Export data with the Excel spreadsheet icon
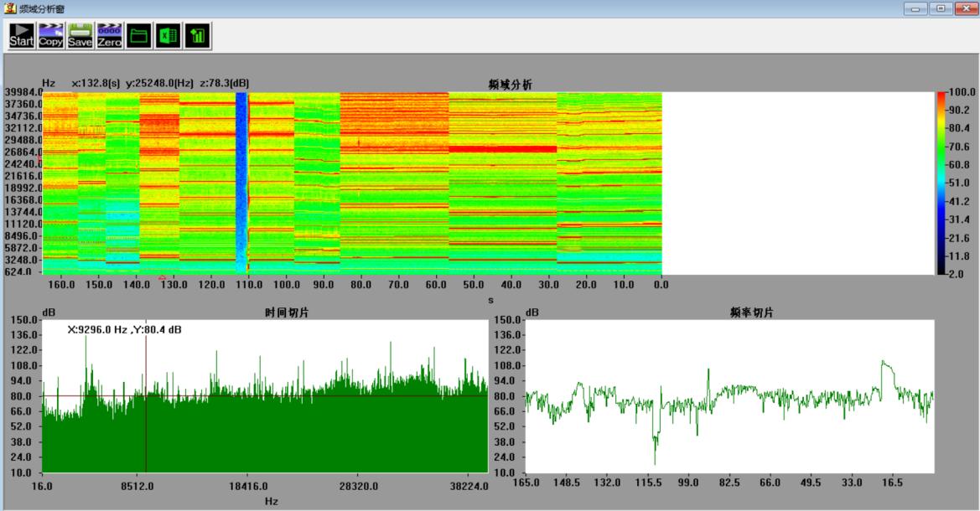 pos(169,35)
